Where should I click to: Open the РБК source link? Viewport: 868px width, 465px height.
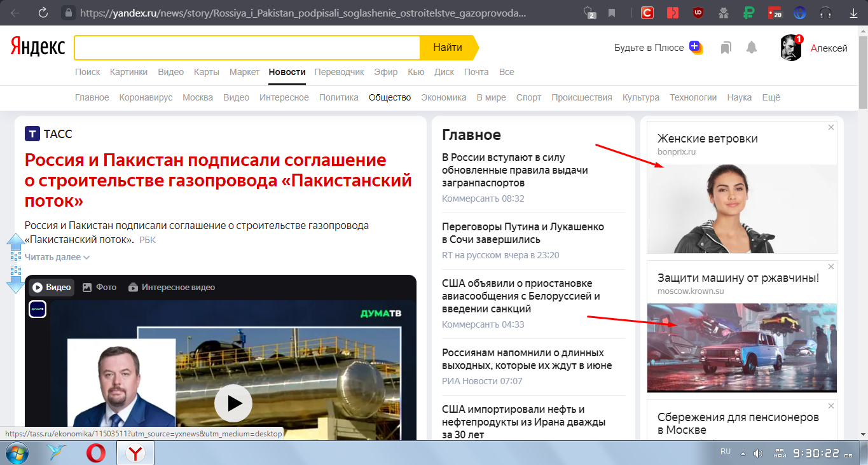148,240
